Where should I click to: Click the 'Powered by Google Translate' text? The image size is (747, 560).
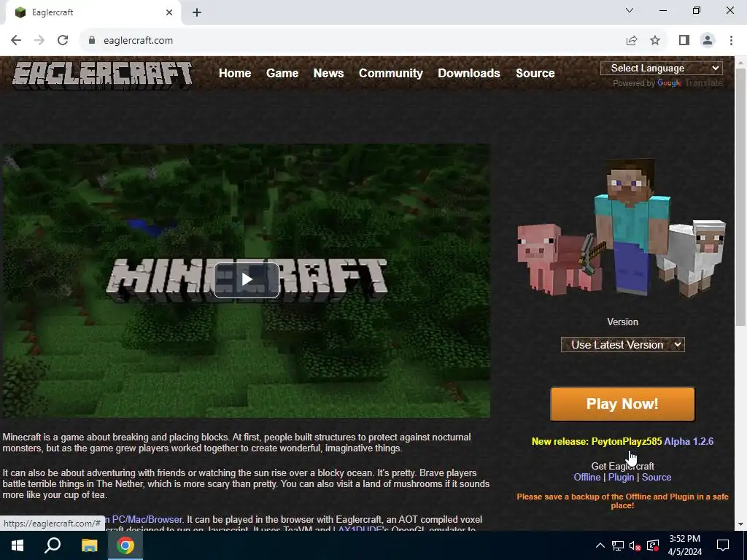point(667,83)
